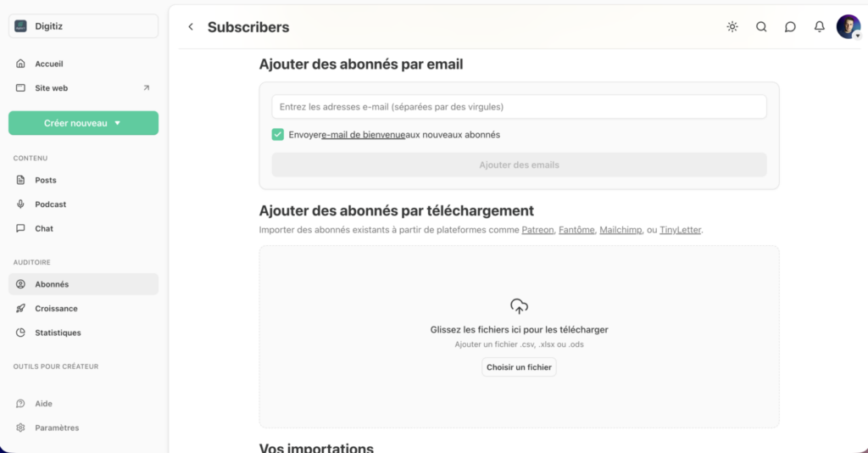Go to Posts section
The height and width of the screenshot is (453, 868).
(x=84, y=180)
